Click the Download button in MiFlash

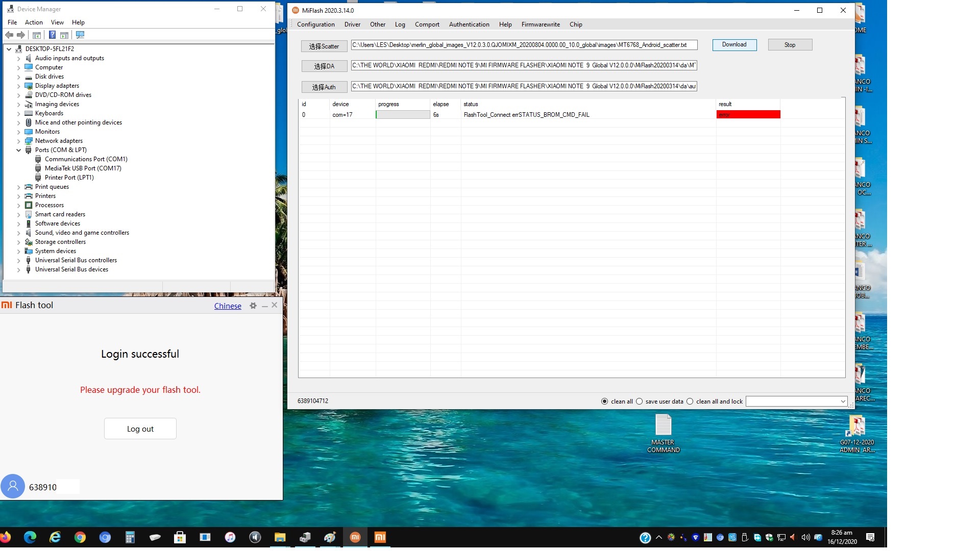(x=734, y=45)
